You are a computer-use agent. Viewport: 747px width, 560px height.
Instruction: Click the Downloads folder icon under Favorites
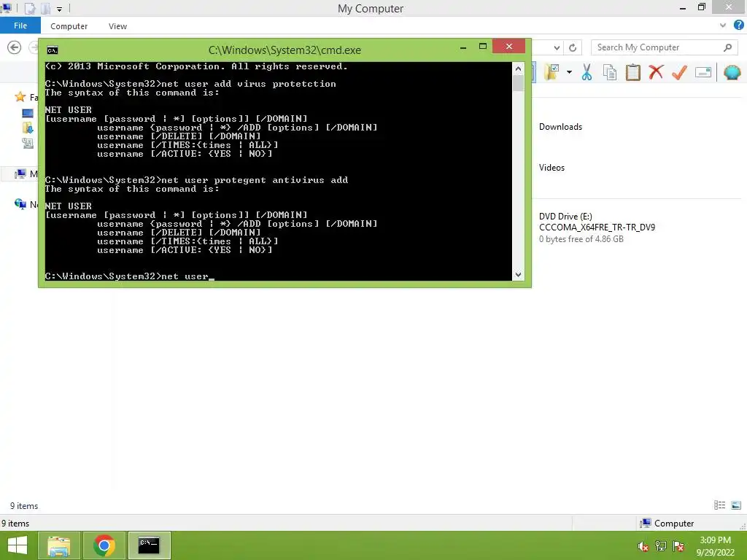(28, 128)
